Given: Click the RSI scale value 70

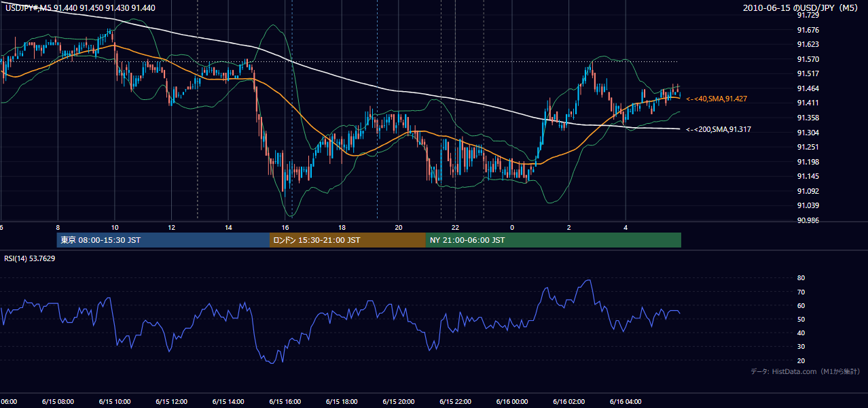Looking at the screenshot, I should 801,292.
